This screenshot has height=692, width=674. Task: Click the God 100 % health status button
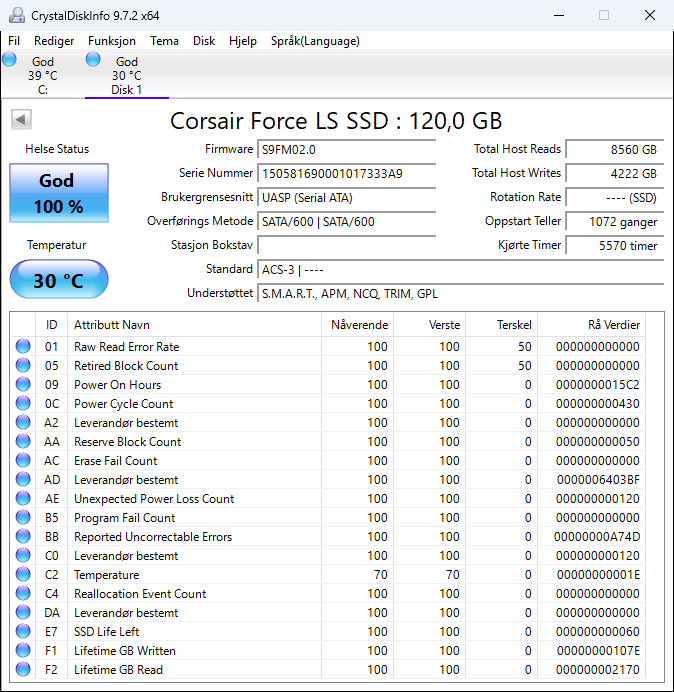pos(59,193)
